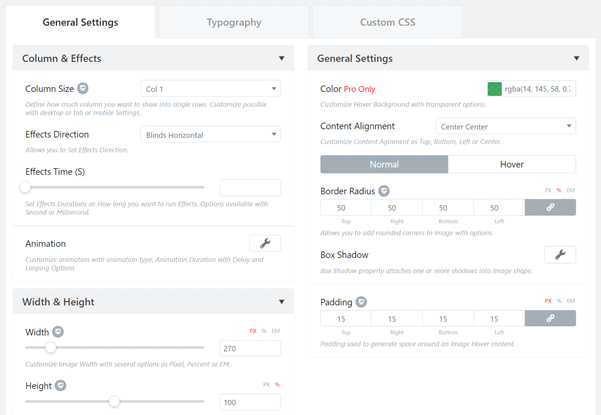
Task: Open the Effects Direction dropdown
Action: coord(210,135)
